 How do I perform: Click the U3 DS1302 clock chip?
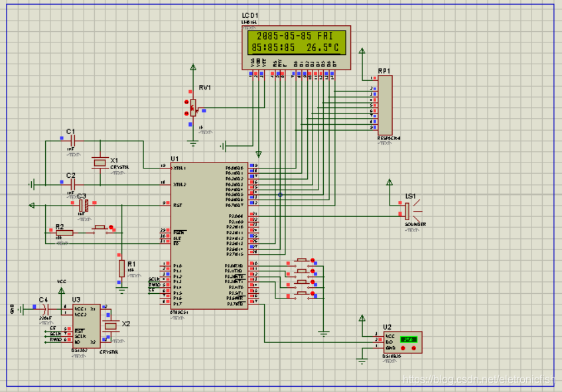point(86,326)
